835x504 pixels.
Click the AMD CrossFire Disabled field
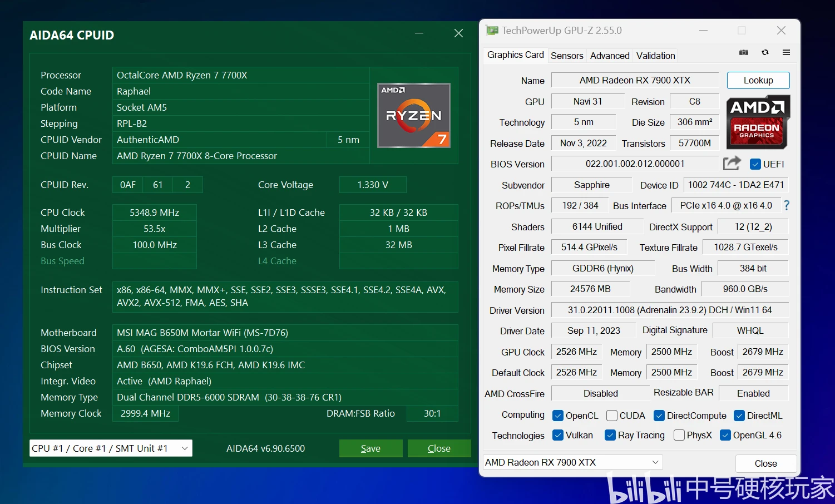click(600, 393)
